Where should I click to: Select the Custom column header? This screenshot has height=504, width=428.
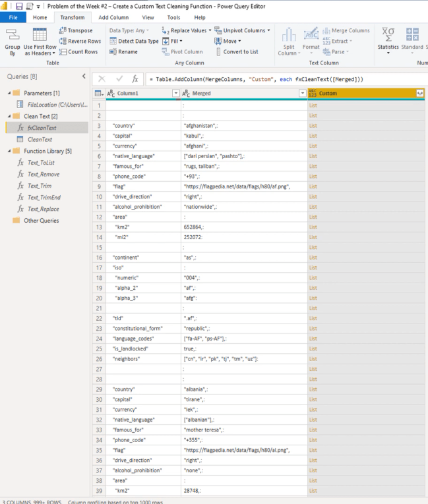pos(366,93)
